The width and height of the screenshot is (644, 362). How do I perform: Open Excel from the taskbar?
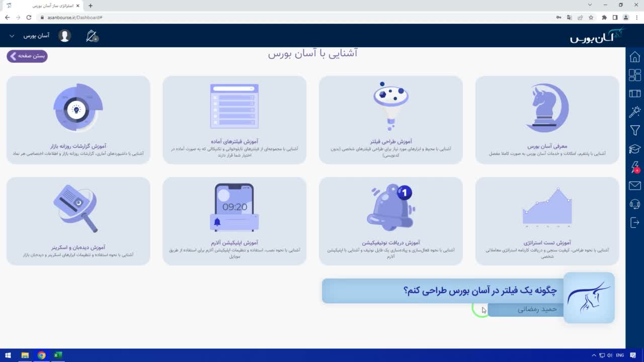(58, 355)
